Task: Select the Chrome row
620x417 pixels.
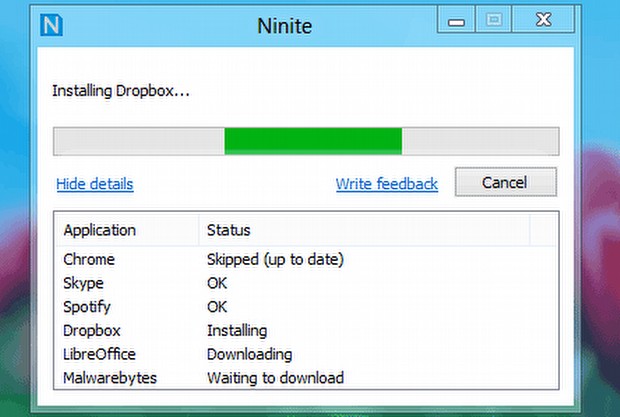Action: click(306, 260)
